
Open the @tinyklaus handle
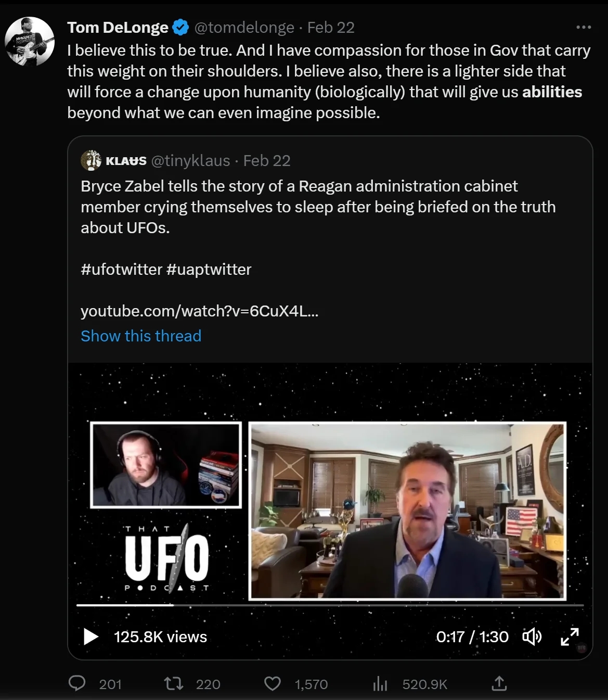[190, 161]
